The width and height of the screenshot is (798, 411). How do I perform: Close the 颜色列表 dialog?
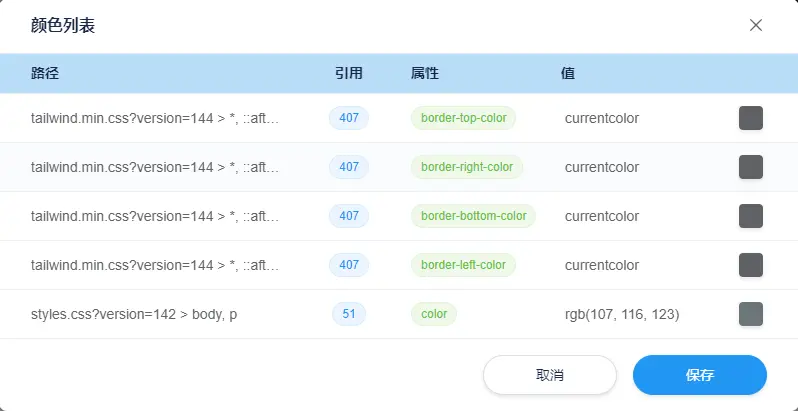pos(756,25)
